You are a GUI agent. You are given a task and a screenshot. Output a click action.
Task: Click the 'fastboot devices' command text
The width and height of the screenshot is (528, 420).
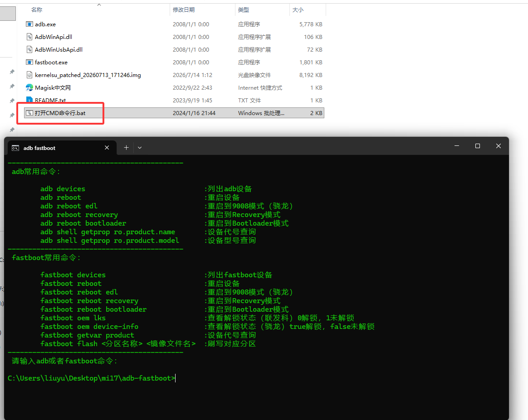73,275
